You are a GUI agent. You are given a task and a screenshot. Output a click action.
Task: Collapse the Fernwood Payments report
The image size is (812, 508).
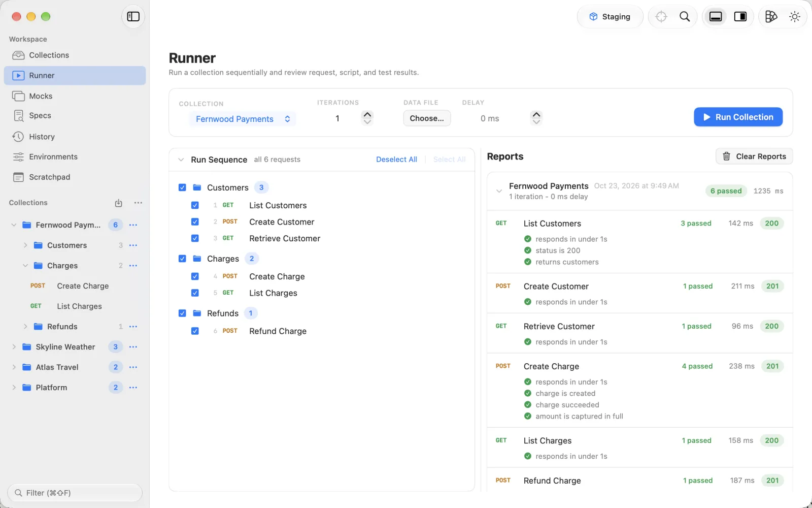click(499, 191)
